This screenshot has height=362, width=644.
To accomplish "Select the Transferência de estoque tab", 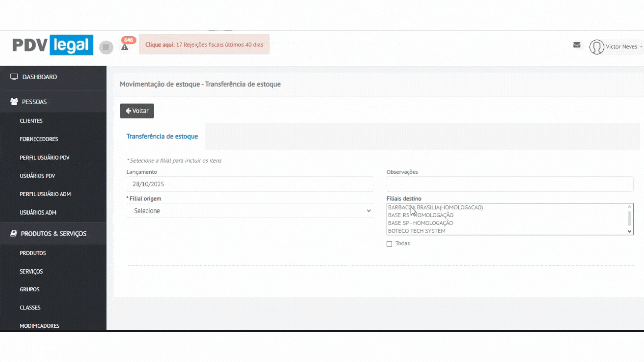I will (162, 136).
